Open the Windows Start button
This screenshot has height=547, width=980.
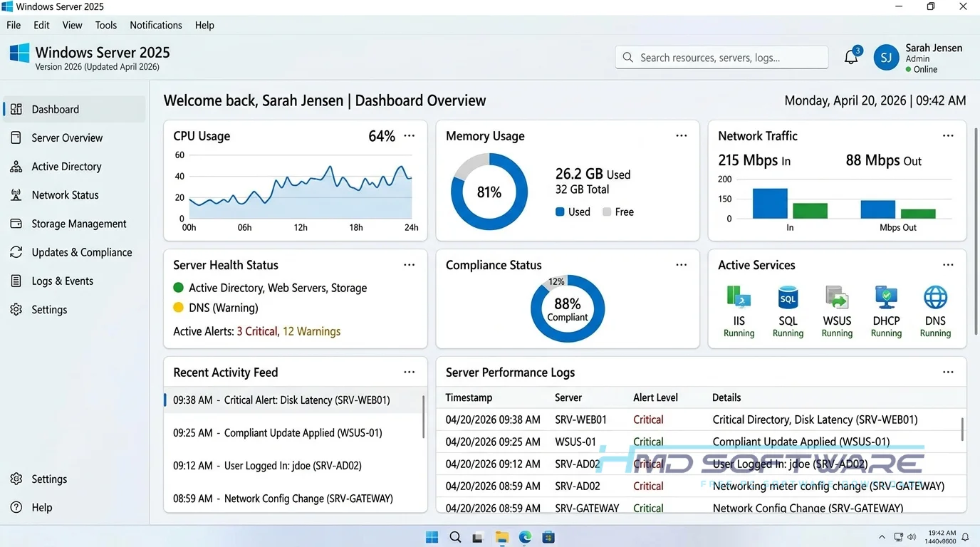pos(432,537)
